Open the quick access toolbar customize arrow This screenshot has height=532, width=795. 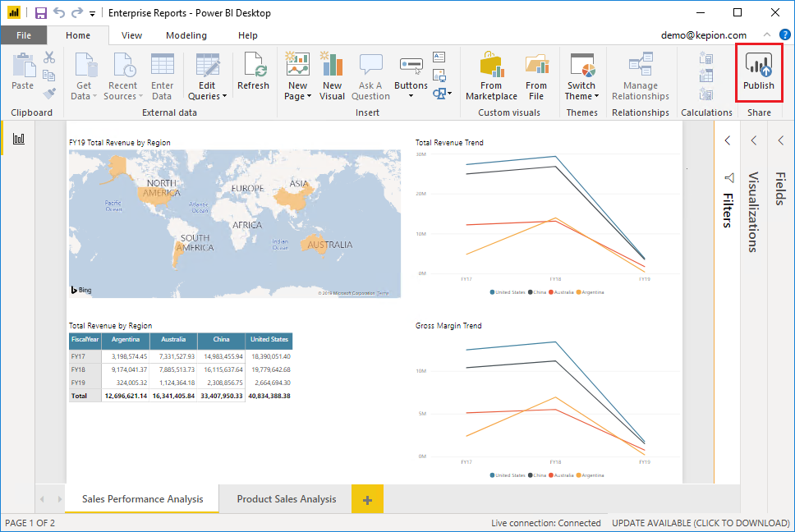click(x=92, y=14)
